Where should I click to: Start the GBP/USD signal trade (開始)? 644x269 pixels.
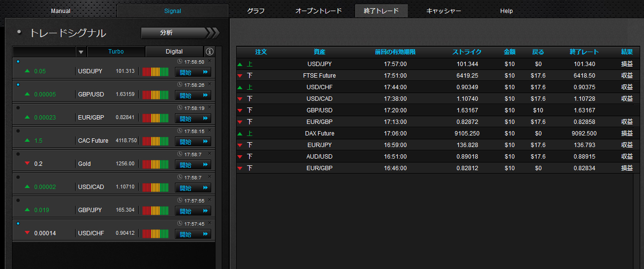[193, 95]
